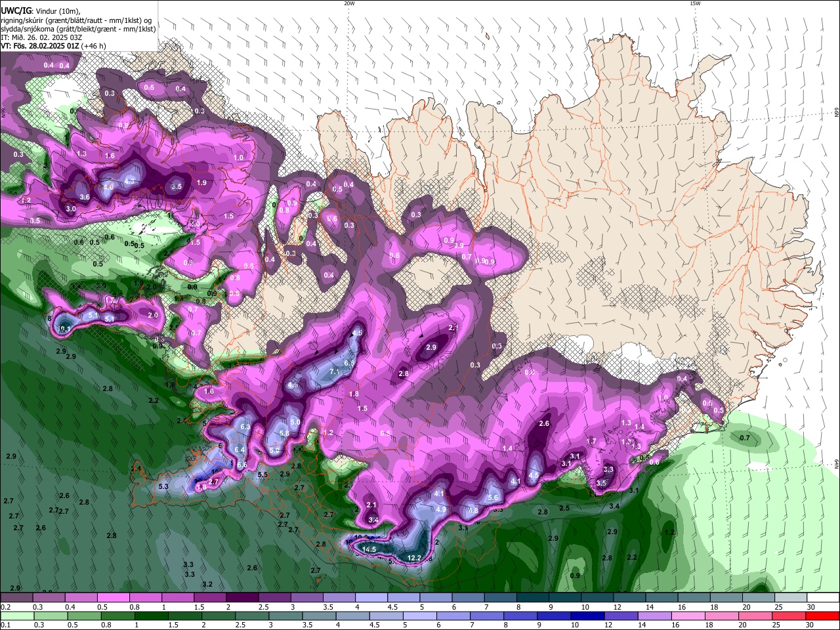Click the 3.2 rainfall value
The height and width of the screenshot is (630, 840).
[x=207, y=584]
